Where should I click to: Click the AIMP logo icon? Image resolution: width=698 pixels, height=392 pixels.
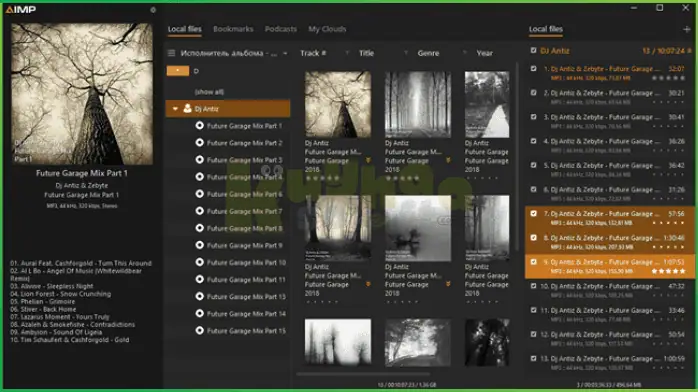tap(21, 9)
